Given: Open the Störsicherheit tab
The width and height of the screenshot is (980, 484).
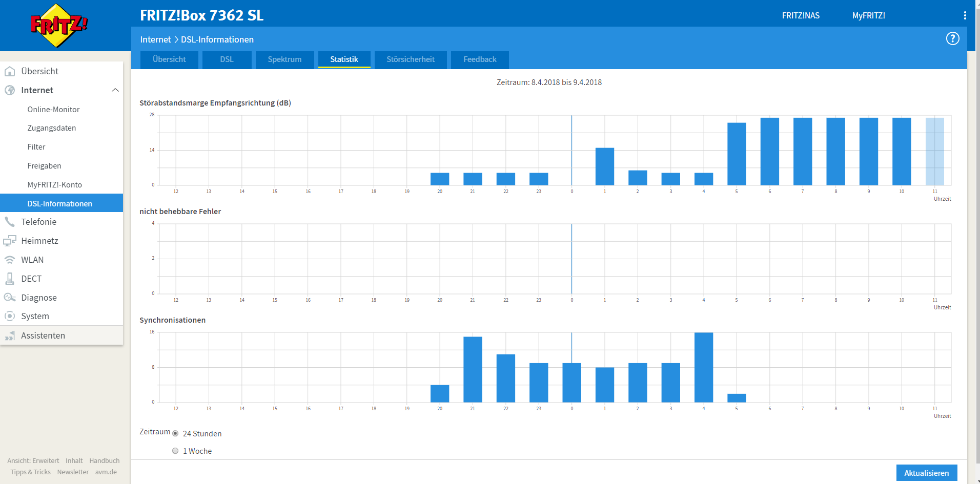Looking at the screenshot, I should pyautogui.click(x=411, y=59).
